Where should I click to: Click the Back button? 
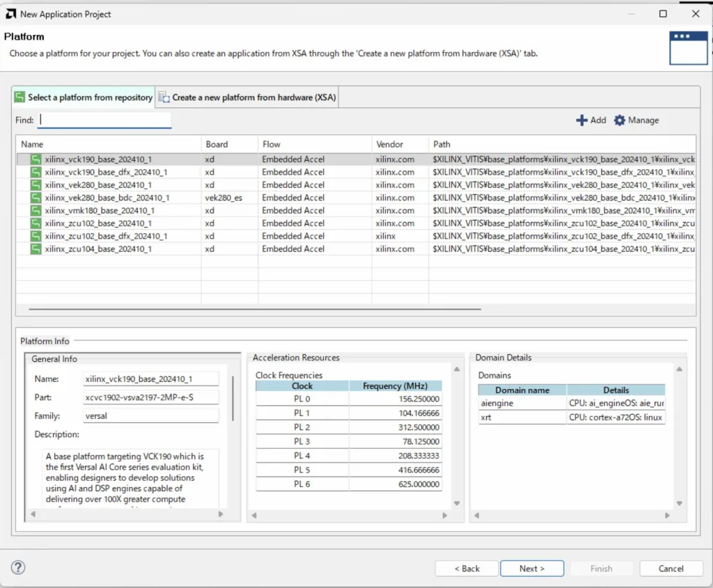(467, 569)
